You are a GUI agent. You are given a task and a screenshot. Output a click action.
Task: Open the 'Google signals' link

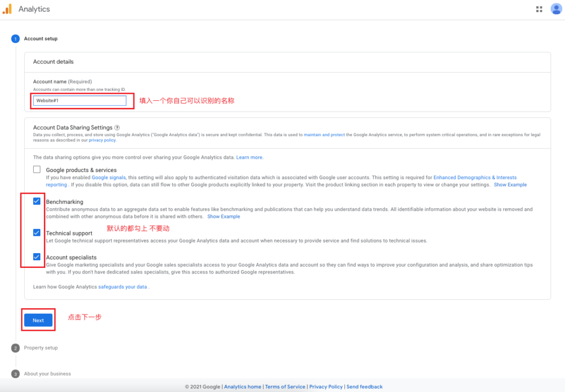[x=109, y=178]
